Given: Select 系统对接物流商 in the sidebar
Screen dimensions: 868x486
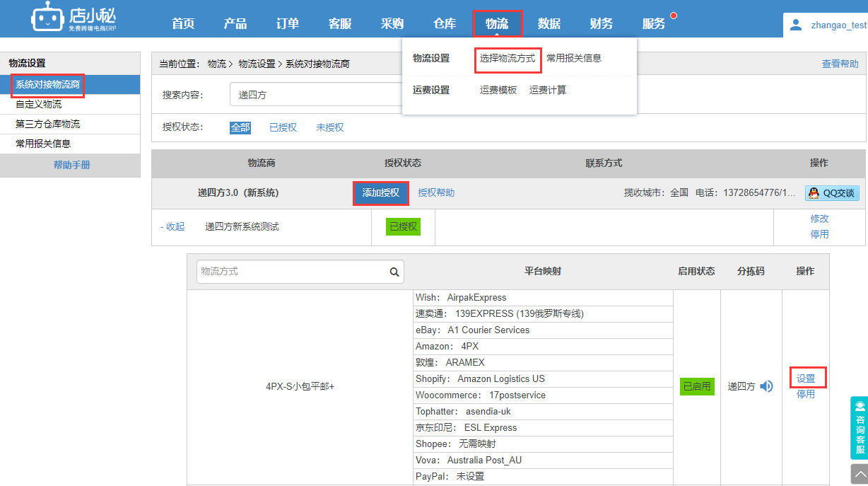Looking at the screenshot, I should 70,85.
